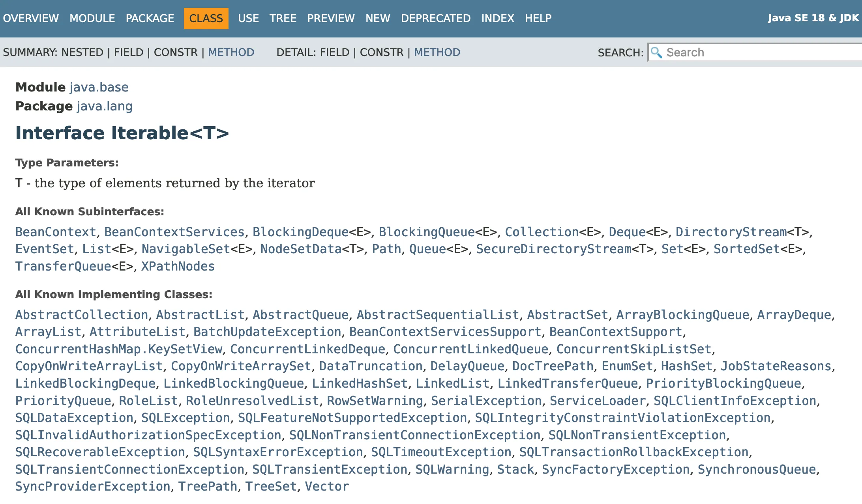Show the NEW API page

click(x=378, y=18)
